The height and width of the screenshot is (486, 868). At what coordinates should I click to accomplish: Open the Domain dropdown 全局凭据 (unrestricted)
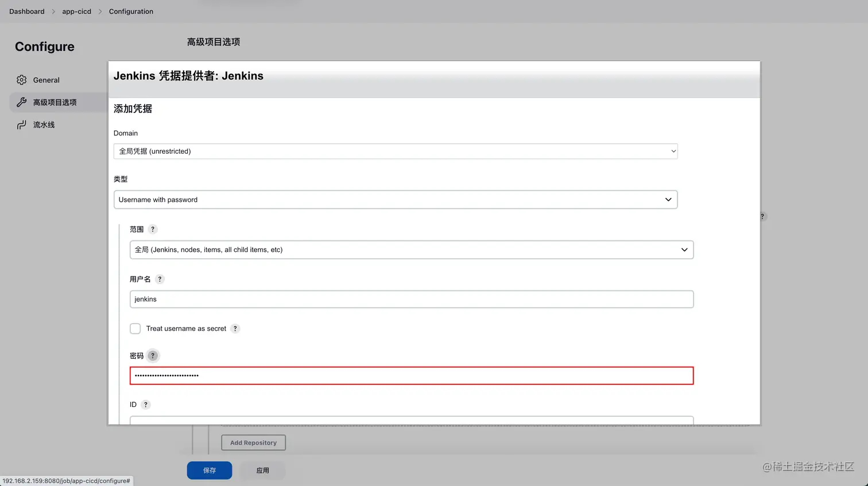point(396,151)
